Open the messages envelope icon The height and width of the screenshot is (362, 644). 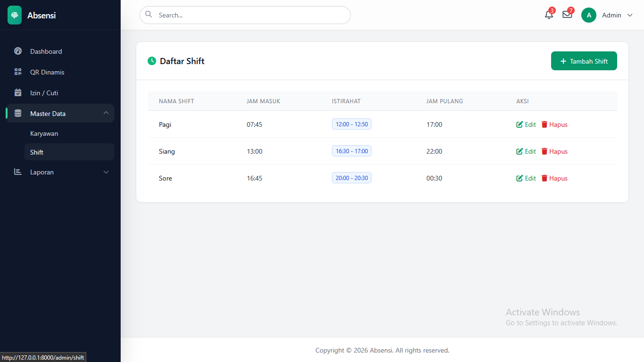point(567,15)
